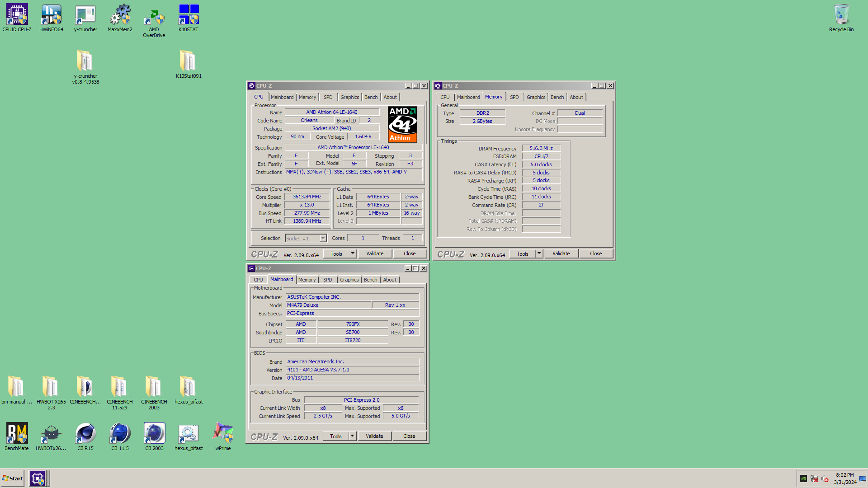Viewport: 868px width, 488px height.
Task: Click the Southbridge SB700 field
Action: (353, 332)
